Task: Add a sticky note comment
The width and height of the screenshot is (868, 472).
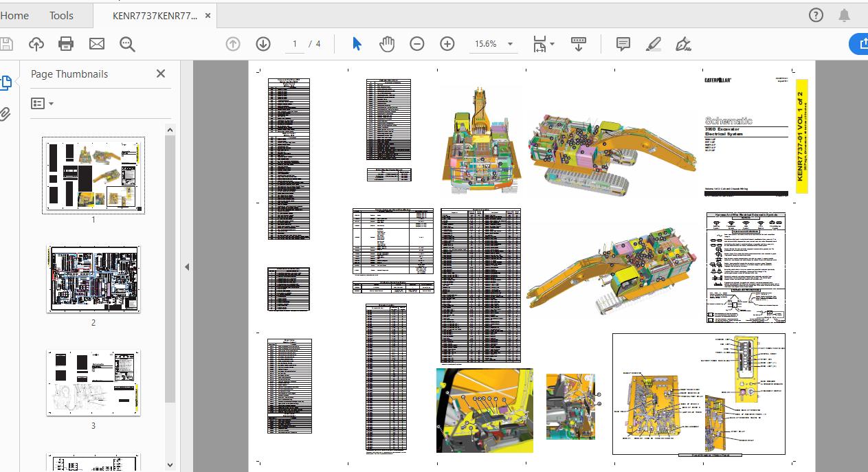Action: [x=623, y=44]
